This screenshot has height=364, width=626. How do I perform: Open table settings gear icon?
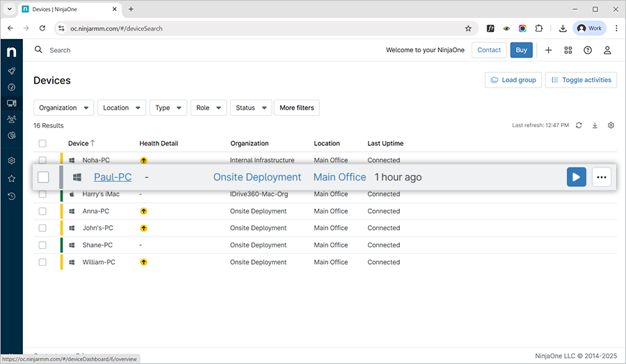pyautogui.click(x=611, y=125)
